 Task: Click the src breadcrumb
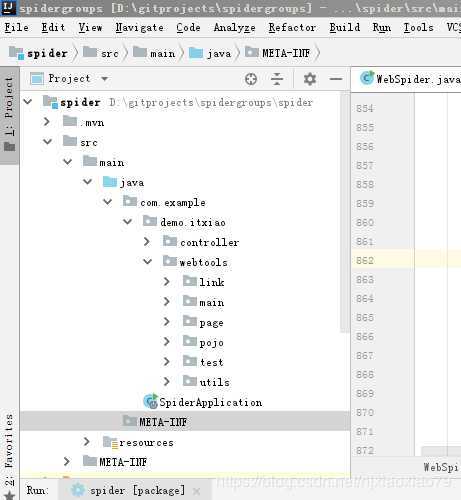(x=101, y=53)
